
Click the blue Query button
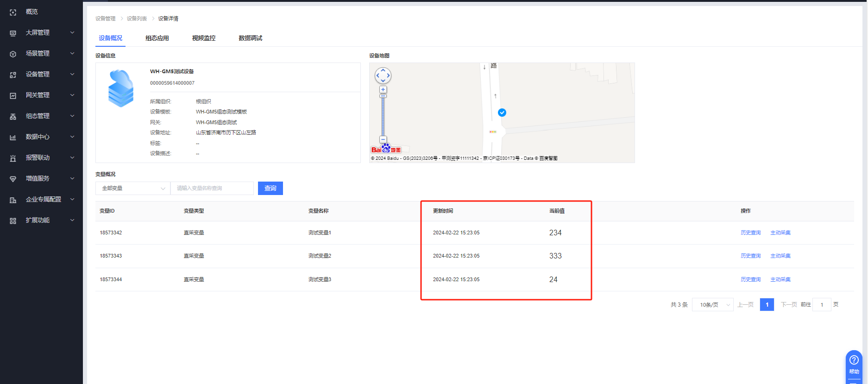270,189
